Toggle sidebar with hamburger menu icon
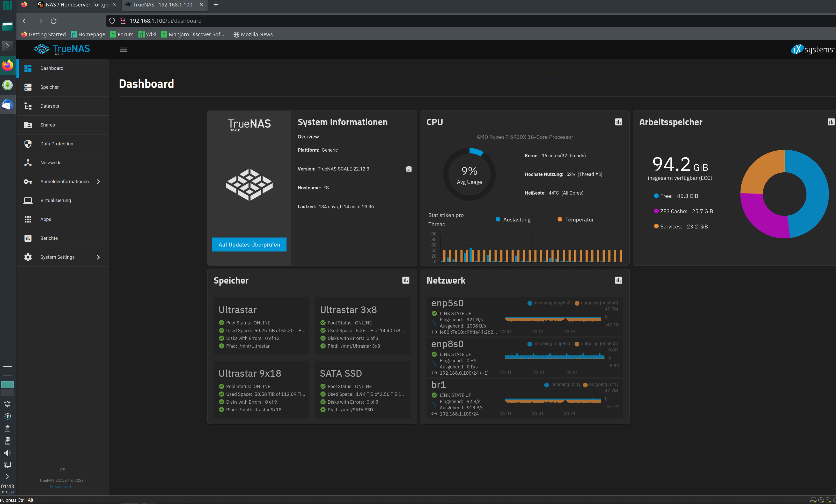This screenshot has height=504, width=836. [x=123, y=50]
